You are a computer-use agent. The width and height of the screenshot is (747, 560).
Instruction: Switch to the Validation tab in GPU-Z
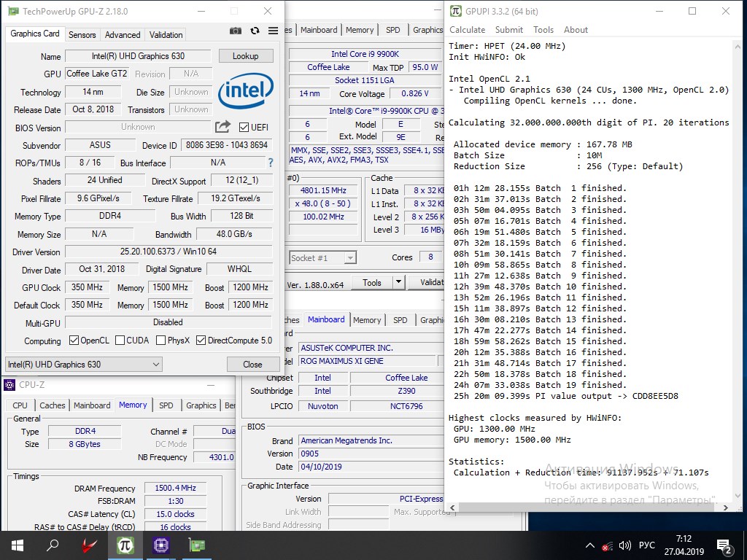(166, 35)
